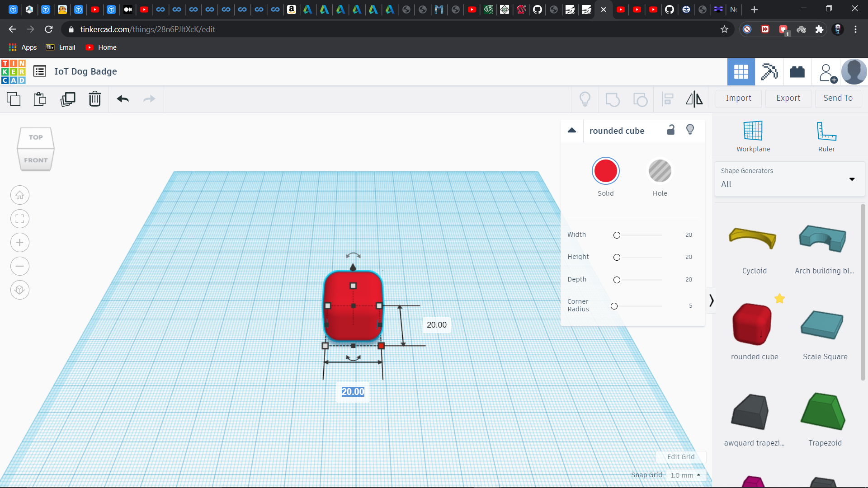
Task: Switch to orthographic view with the cube icon
Action: pos(20,290)
